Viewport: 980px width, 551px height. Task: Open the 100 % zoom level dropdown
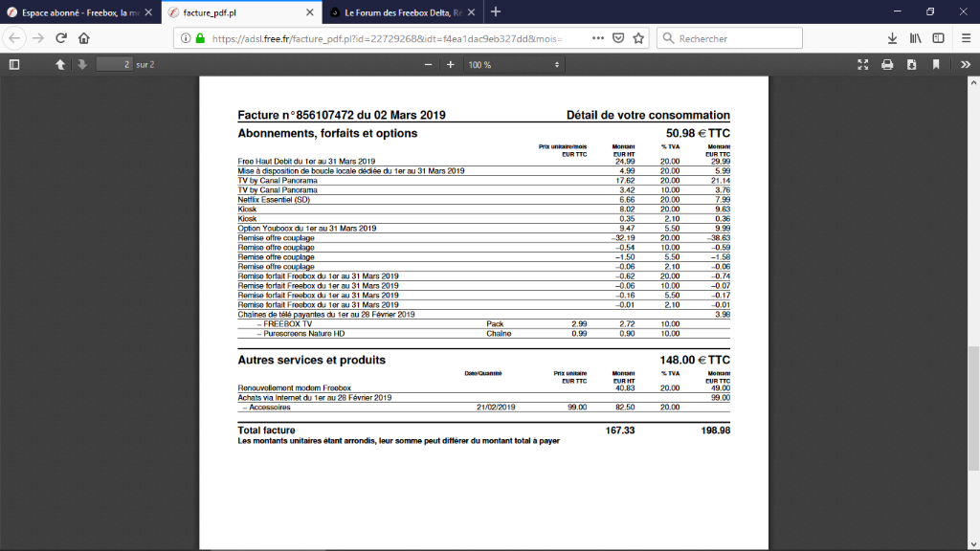(514, 64)
